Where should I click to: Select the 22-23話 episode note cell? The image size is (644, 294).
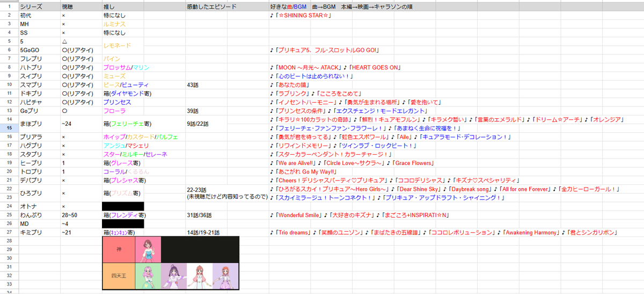[226, 193]
